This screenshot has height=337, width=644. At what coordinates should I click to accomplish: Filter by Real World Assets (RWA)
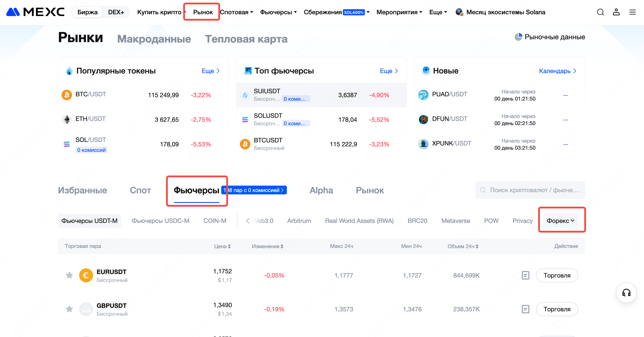pos(359,221)
